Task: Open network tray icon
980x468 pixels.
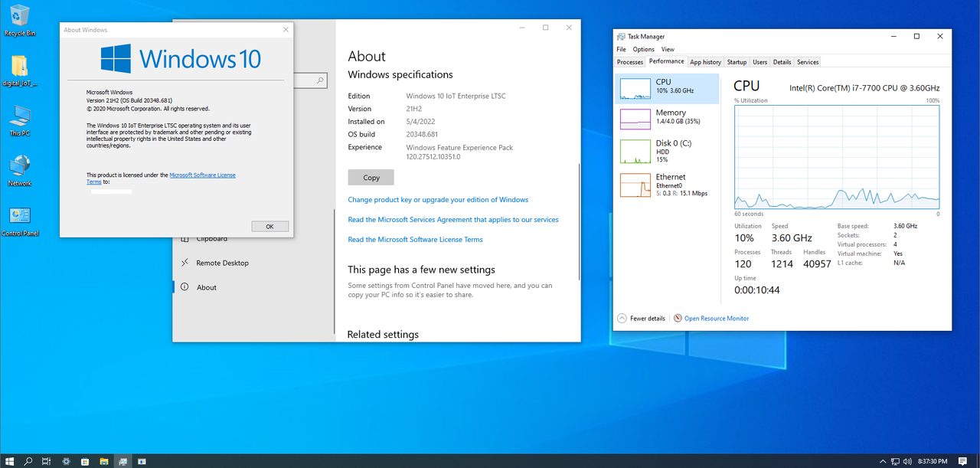Action: (x=896, y=461)
